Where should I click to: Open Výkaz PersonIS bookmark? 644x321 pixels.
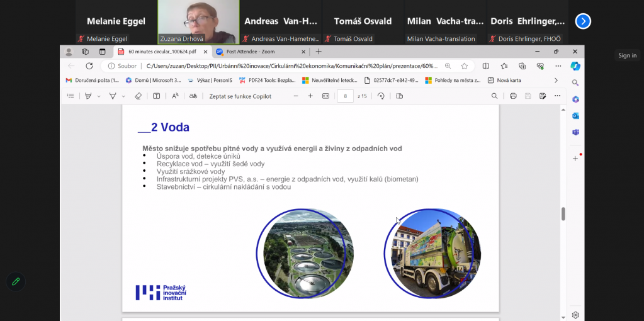pyautogui.click(x=210, y=81)
